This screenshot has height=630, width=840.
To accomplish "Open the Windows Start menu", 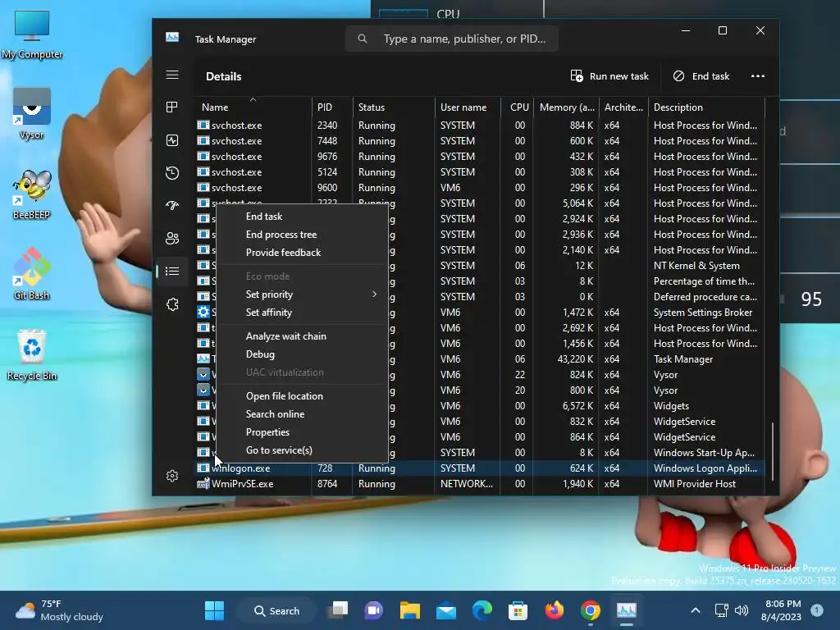I will point(214,610).
